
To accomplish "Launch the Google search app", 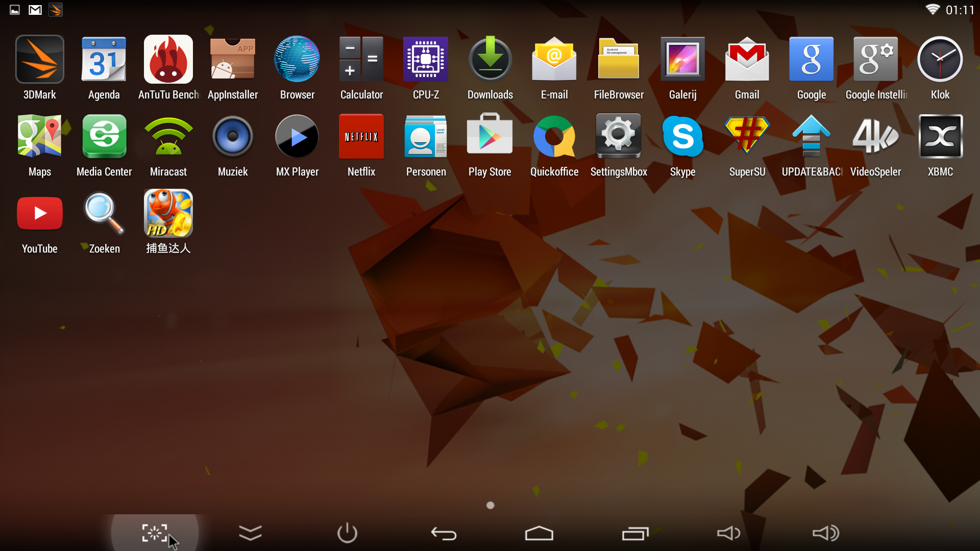I will point(812,59).
